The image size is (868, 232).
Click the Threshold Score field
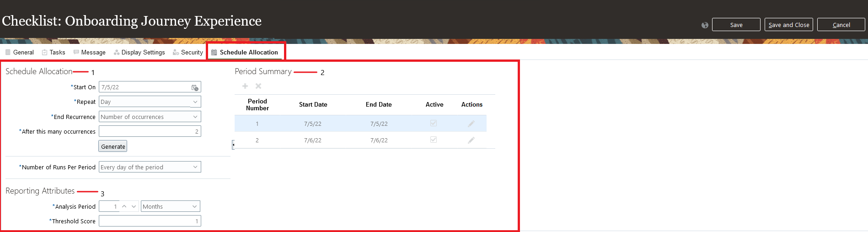coord(150,221)
